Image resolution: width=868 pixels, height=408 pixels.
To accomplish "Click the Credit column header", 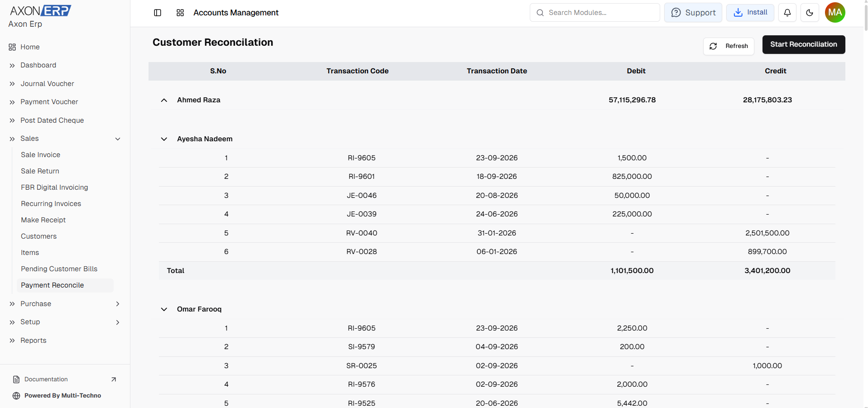I will tap(775, 71).
